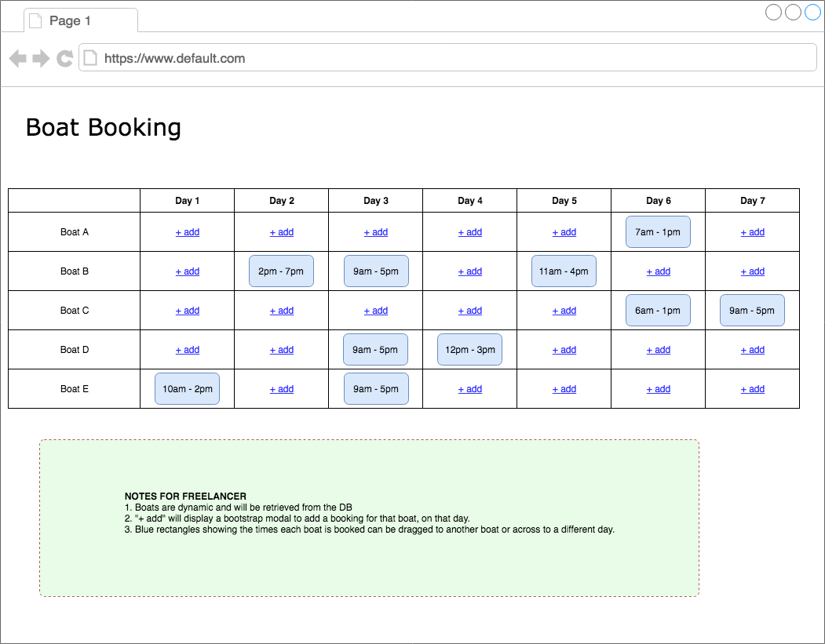Click Boat B 11am - 4pm booking block

pos(564,271)
